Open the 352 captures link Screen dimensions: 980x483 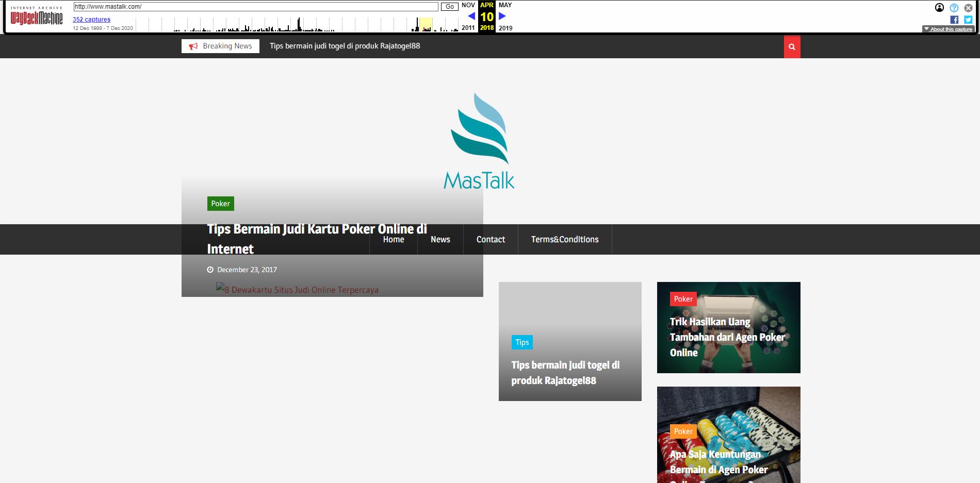[x=91, y=20]
